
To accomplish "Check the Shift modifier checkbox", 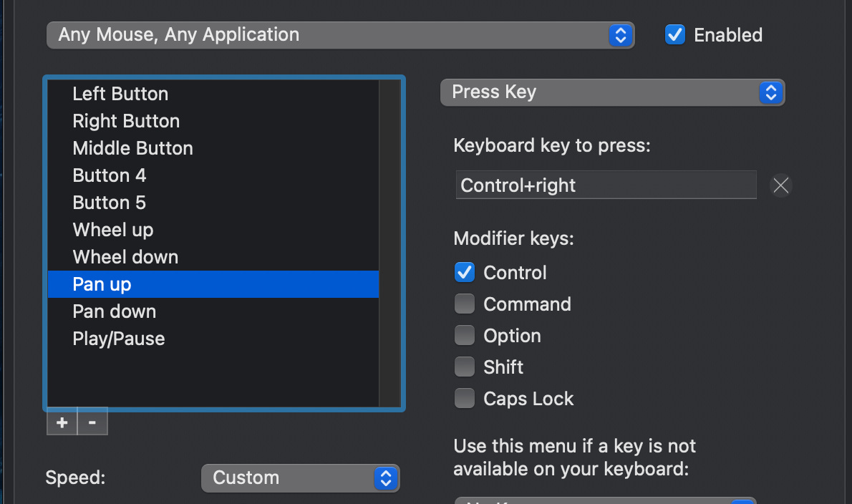I will point(465,367).
